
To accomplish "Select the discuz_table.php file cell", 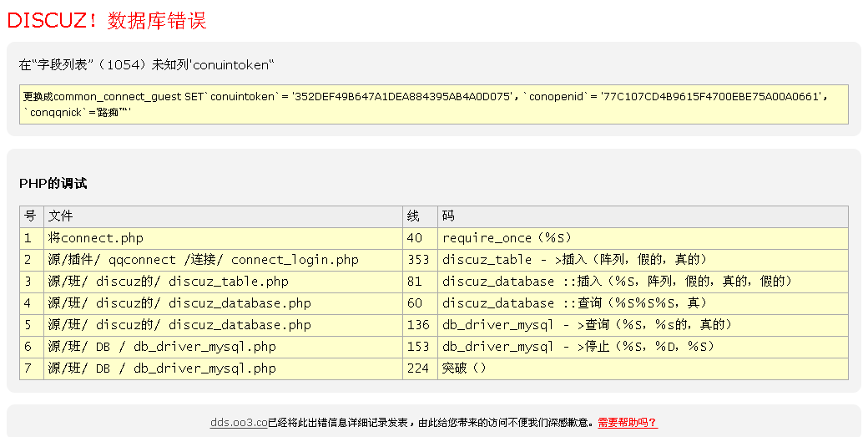I will [223, 282].
